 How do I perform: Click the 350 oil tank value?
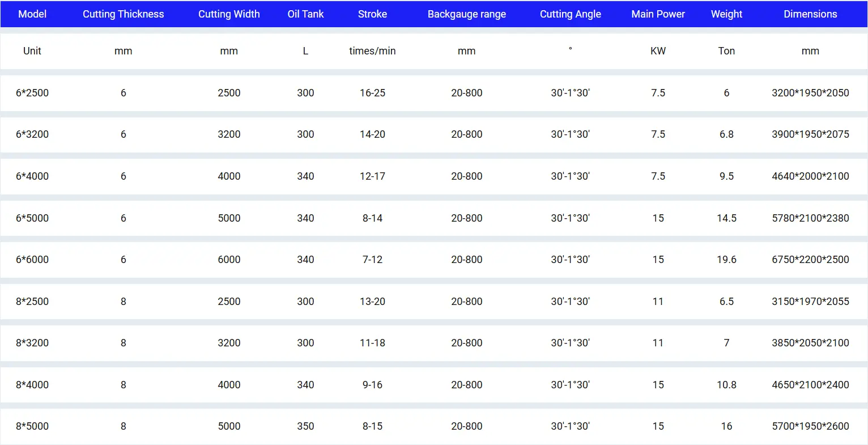(305, 426)
